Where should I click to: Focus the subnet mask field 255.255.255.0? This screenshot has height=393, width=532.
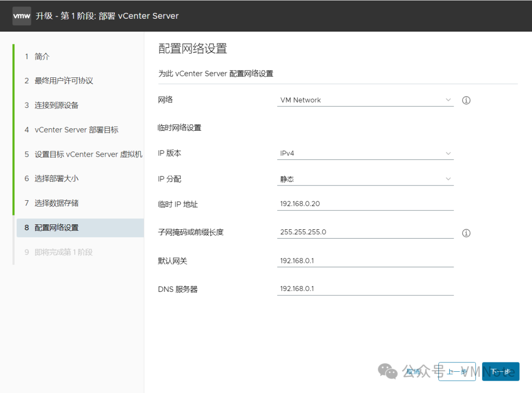point(366,232)
